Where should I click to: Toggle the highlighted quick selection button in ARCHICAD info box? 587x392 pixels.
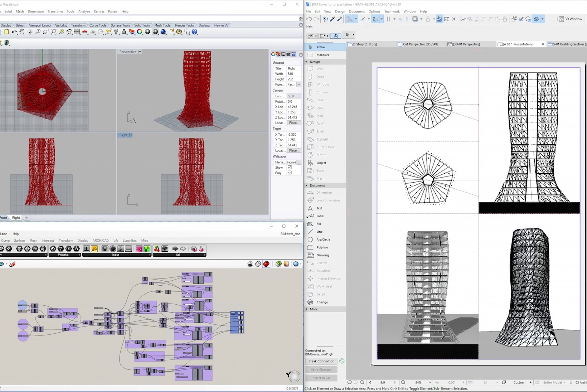coord(336,36)
